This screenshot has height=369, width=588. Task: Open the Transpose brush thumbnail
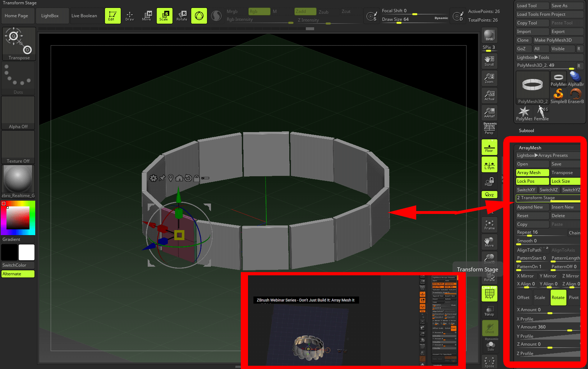[x=19, y=43]
